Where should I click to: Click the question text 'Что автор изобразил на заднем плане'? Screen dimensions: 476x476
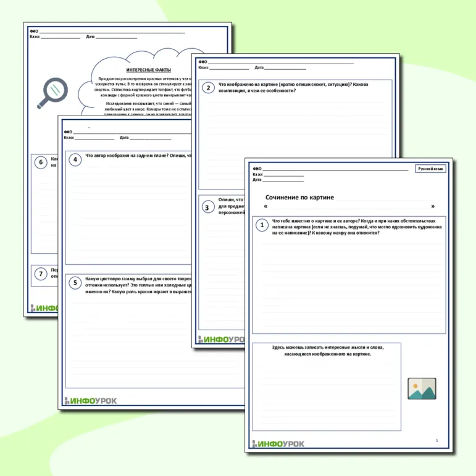(x=138, y=156)
